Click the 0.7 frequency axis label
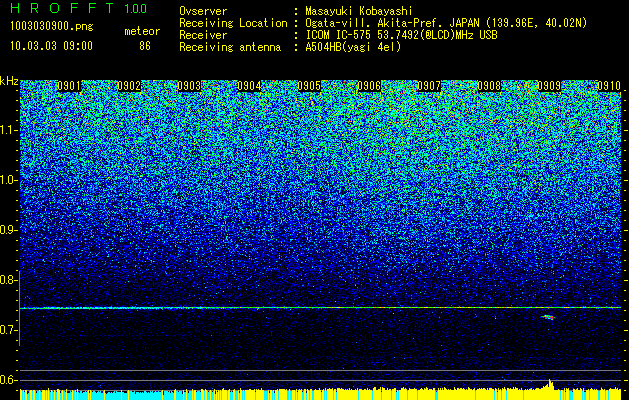Screen dimensions: 629x400 point(8,330)
